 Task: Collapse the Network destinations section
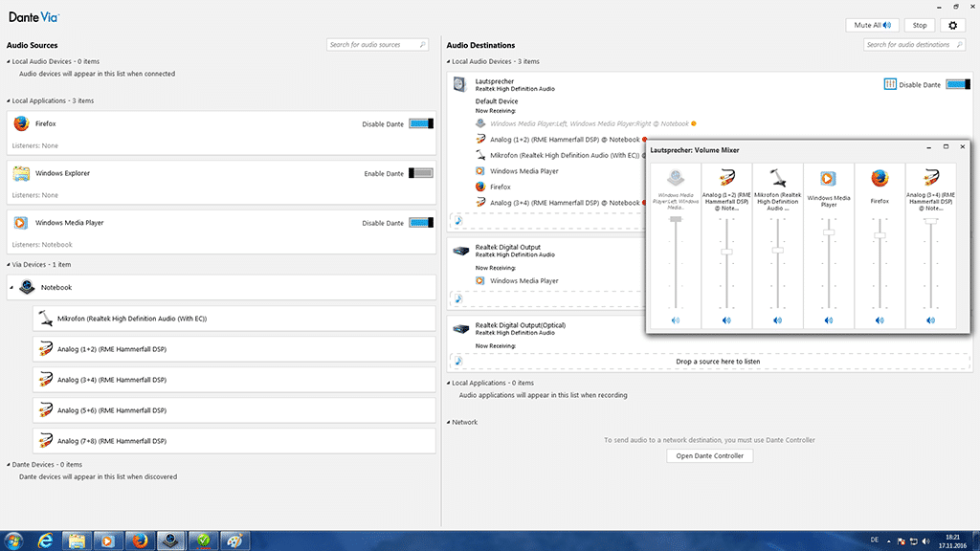[449, 422]
